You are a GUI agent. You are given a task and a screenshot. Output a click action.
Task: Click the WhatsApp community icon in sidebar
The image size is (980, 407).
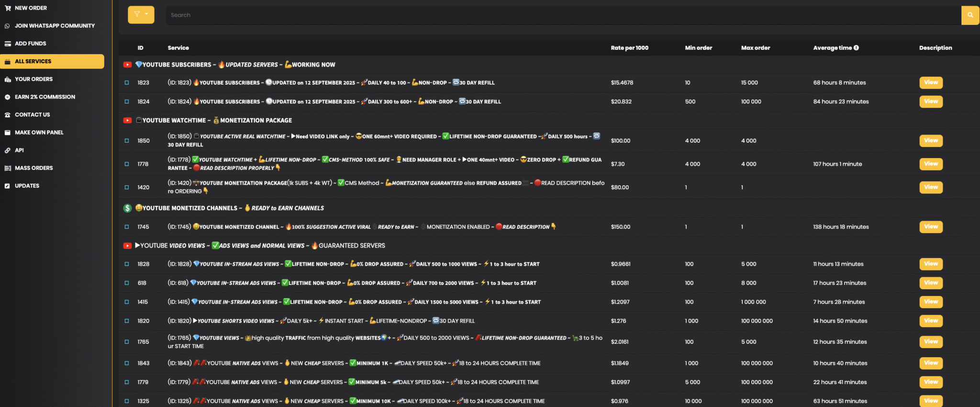click(x=8, y=26)
